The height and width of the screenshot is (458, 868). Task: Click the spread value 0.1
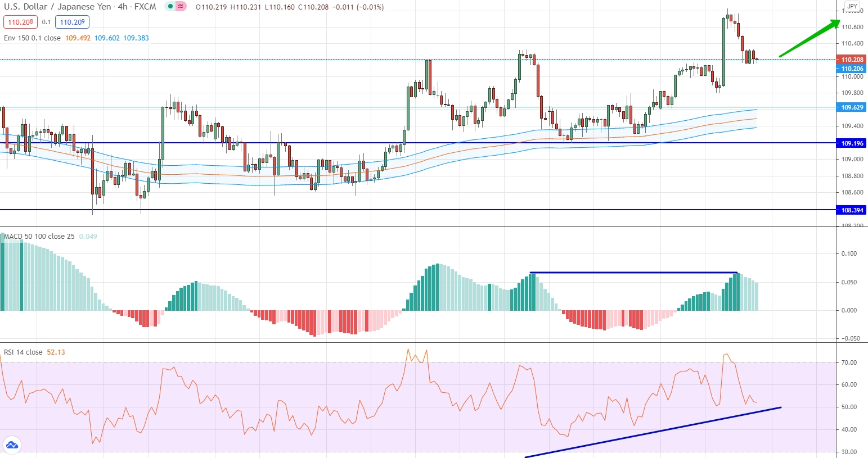point(46,22)
